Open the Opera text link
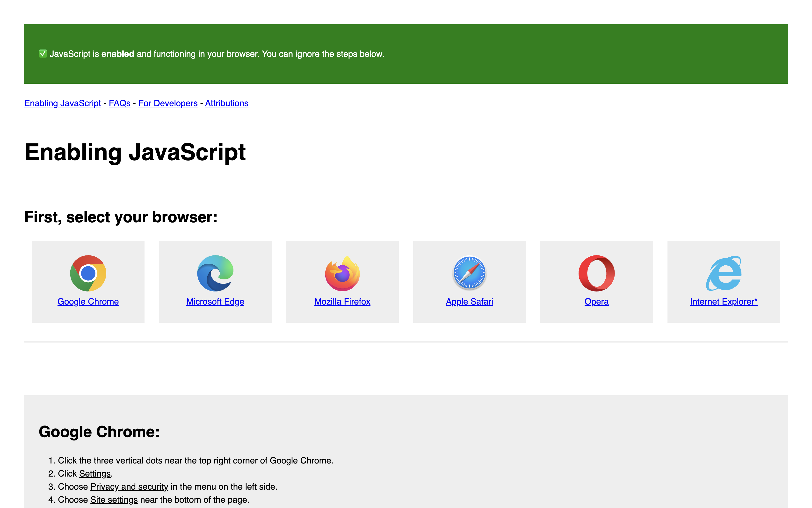Screen dimensions: 812x508 (x=597, y=301)
